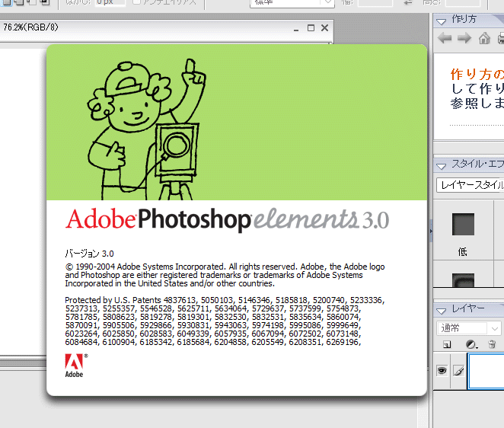The width and height of the screenshot is (504, 428).
Task: Maximize the 76.2%(RGB/8) document window
Action: [x=311, y=27]
